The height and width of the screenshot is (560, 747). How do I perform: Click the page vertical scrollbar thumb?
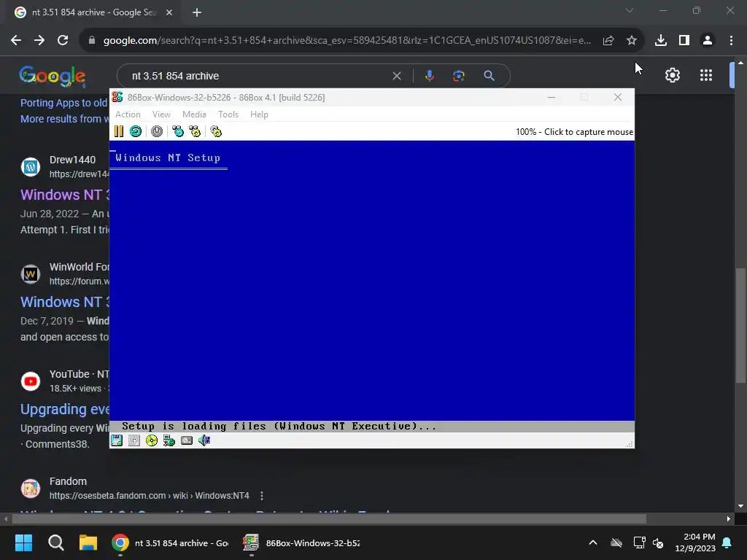740,324
